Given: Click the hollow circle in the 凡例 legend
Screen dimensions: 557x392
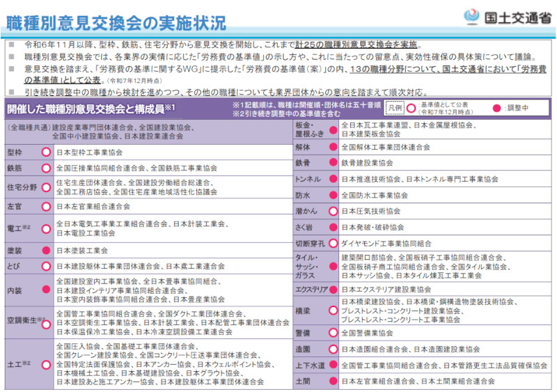Looking at the screenshot, I should 411,109.
